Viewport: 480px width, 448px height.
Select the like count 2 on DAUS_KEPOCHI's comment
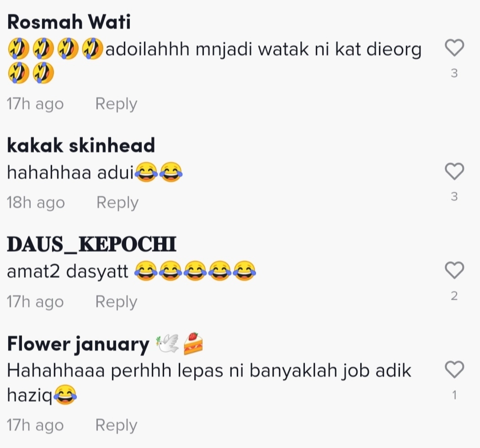(x=454, y=296)
